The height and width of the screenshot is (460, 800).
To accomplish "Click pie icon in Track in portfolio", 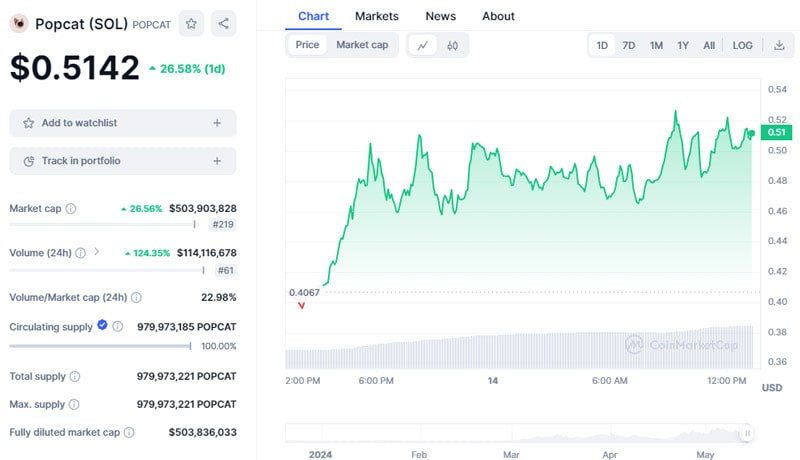I will (29, 161).
